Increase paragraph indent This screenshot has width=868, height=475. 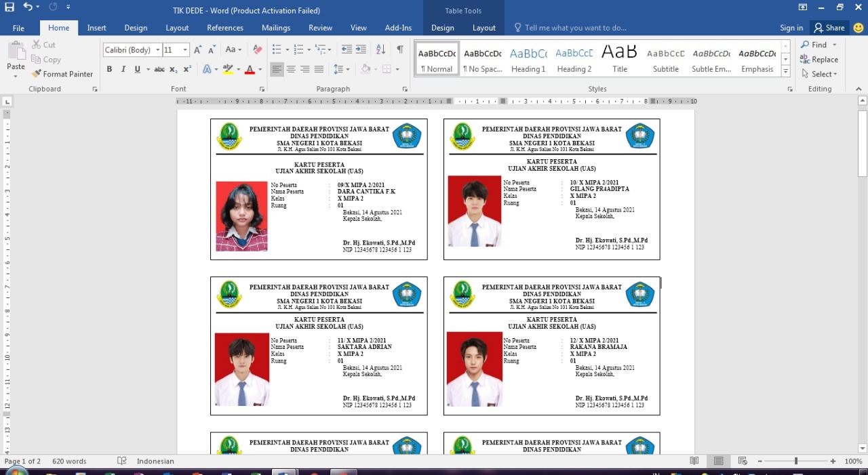361,49
